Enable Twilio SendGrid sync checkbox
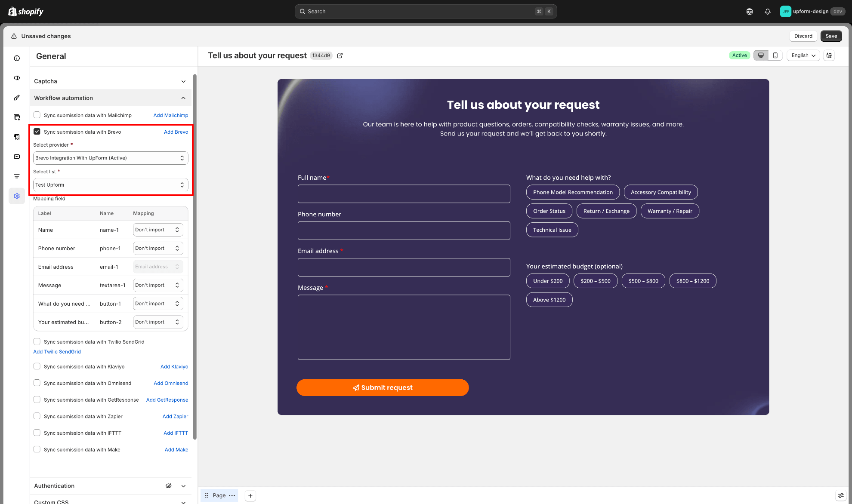852x504 pixels. point(37,341)
